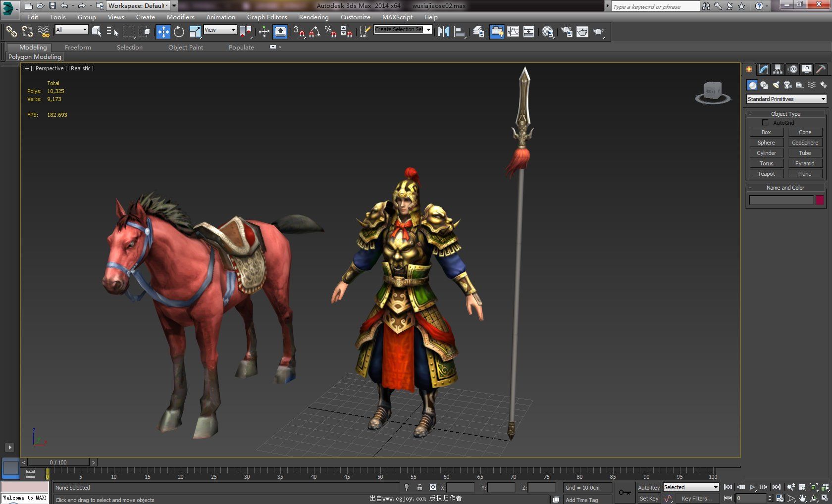Open the object color swatch
The width and height of the screenshot is (832, 504).
point(820,200)
